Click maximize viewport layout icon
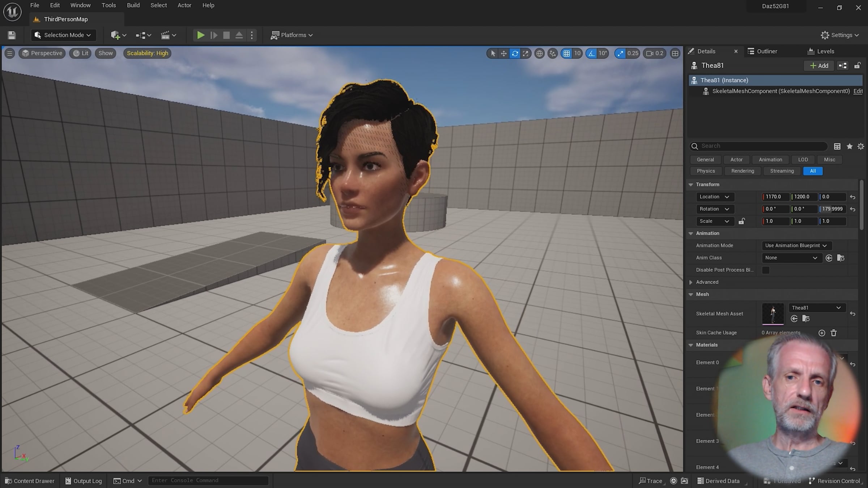 coord(675,53)
